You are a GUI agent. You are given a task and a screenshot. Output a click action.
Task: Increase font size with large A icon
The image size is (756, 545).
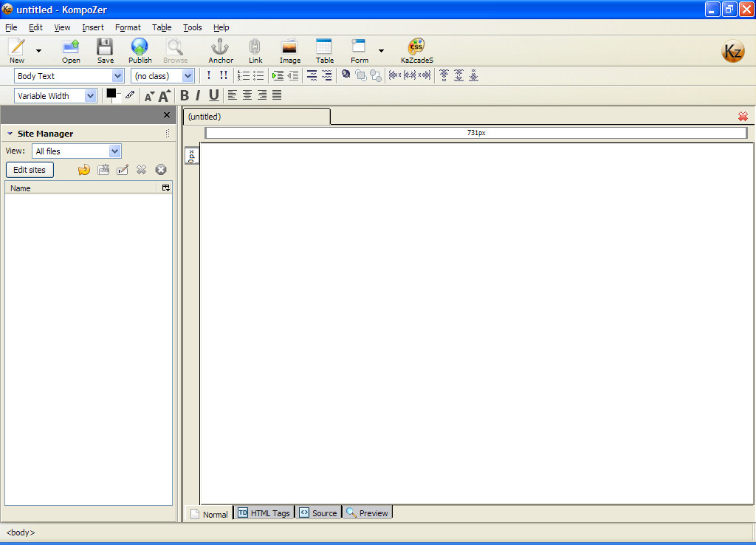point(165,95)
